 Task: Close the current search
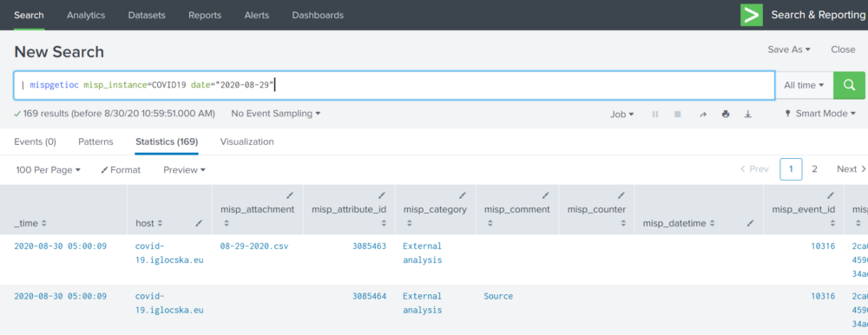tap(843, 49)
